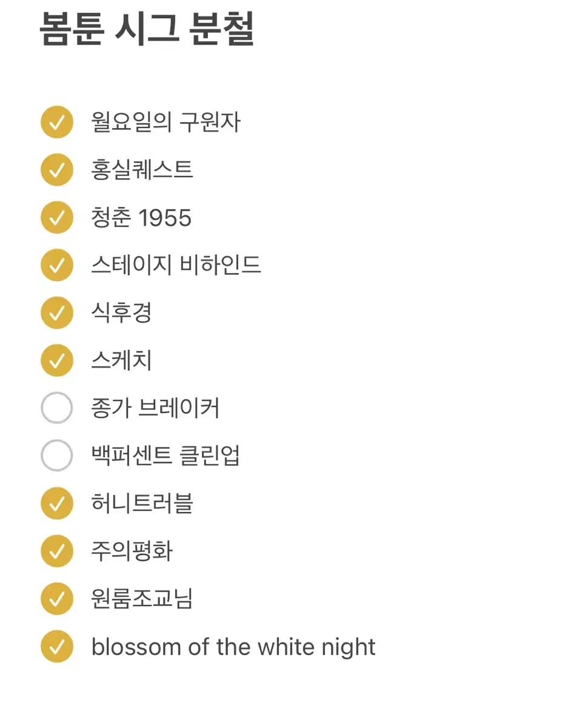Click the 청춘 1955 text
Image resolution: width=585 pixels, height=728 pixels.
tap(141, 218)
